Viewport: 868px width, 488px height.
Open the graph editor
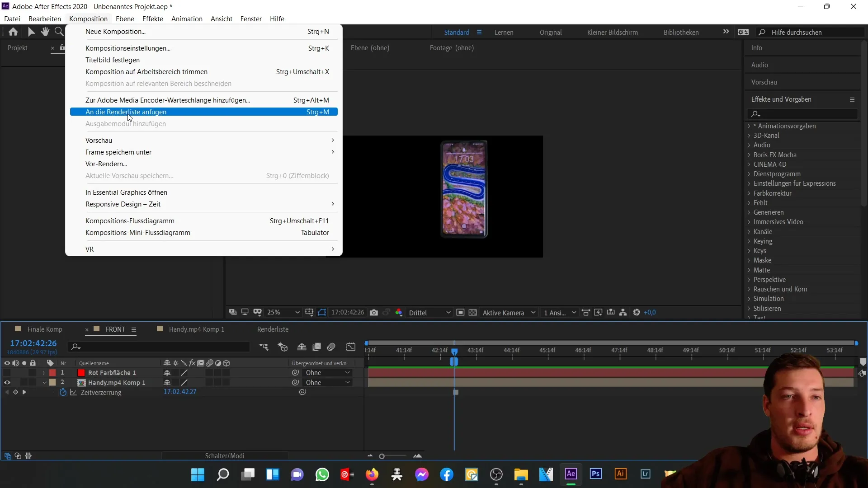pos(351,347)
